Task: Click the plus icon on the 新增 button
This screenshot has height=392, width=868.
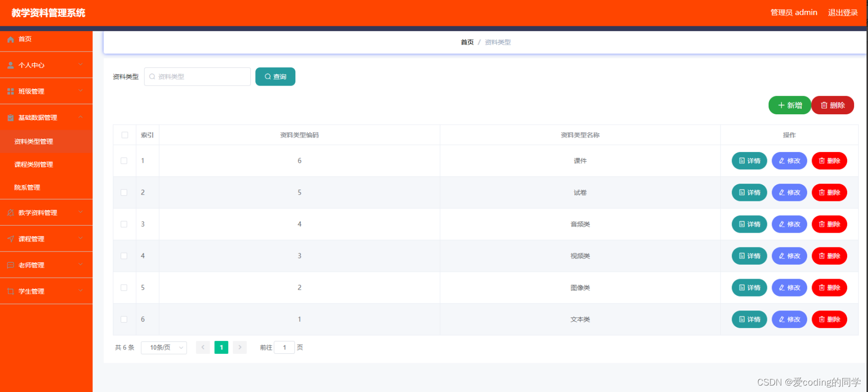Action: coord(781,105)
